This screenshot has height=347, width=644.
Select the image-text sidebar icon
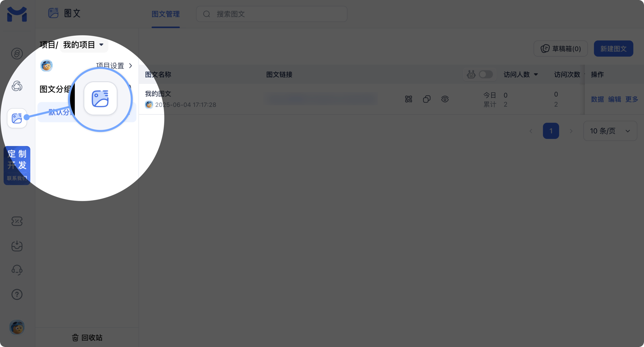pyautogui.click(x=17, y=118)
